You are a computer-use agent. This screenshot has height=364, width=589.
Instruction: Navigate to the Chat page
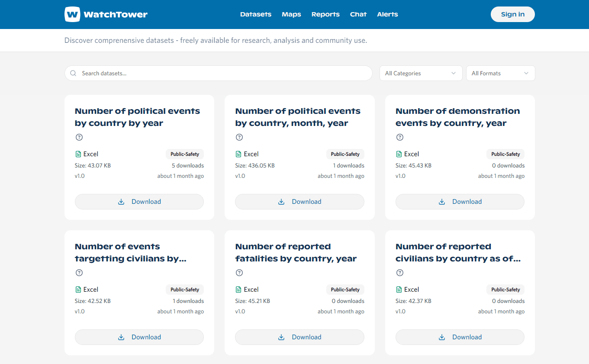(358, 14)
